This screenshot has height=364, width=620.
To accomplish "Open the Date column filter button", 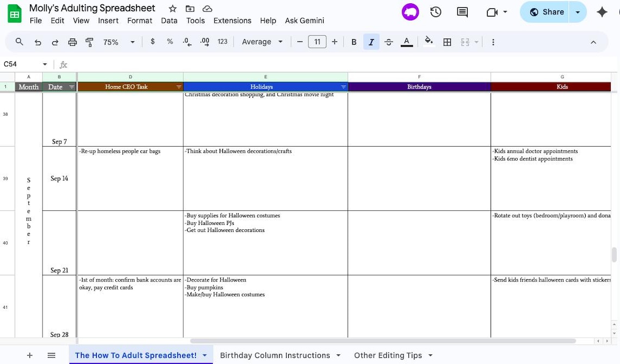I will click(x=72, y=87).
